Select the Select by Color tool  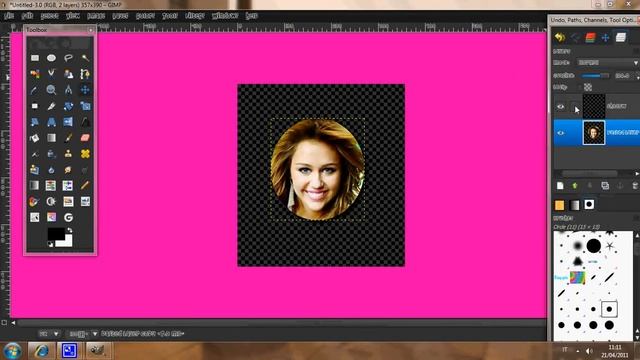coord(35,74)
